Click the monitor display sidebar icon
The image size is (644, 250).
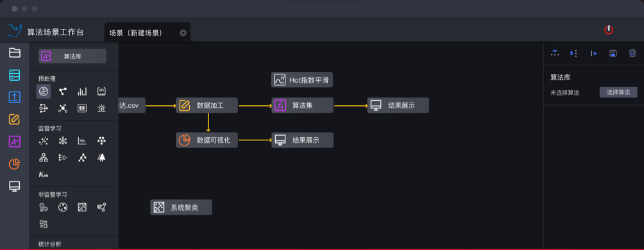coord(15,187)
